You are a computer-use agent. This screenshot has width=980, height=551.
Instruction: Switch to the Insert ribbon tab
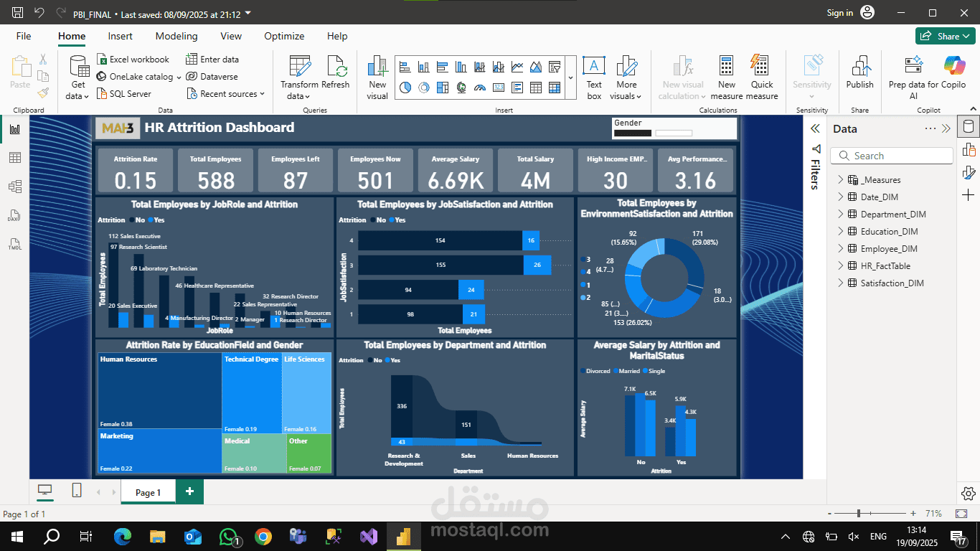(x=121, y=36)
